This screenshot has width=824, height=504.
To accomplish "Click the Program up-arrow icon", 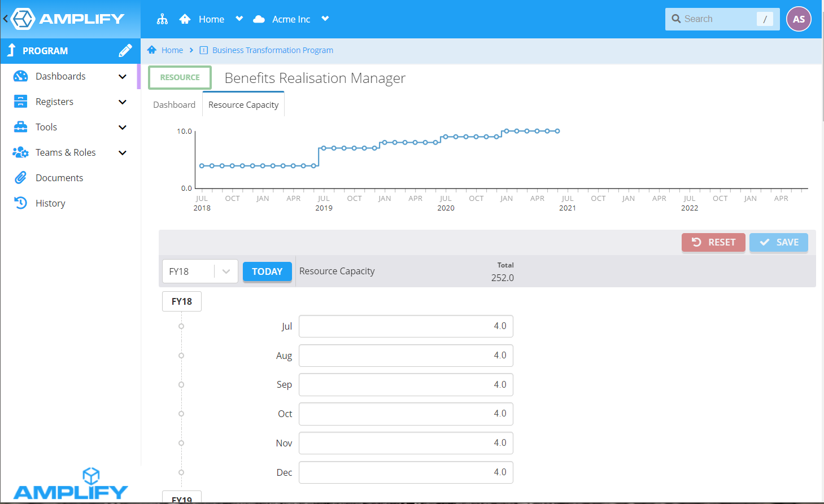I will (x=11, y=50).
